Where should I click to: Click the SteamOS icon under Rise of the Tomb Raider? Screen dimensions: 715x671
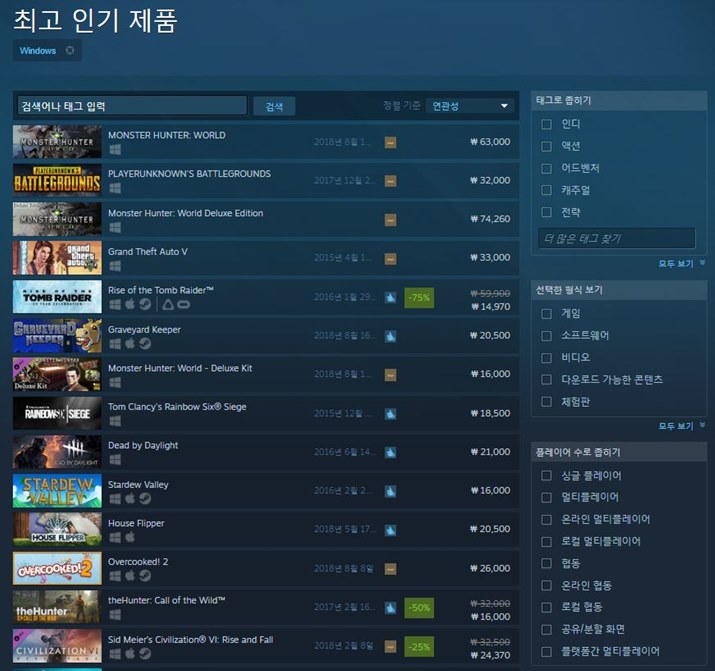[x=145, y=304]
